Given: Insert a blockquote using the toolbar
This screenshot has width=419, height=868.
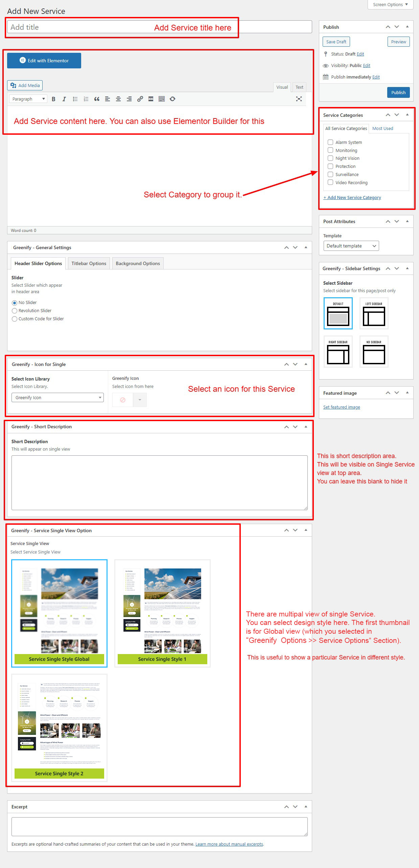Looking at the screenshot, I should tap(97, 99).
